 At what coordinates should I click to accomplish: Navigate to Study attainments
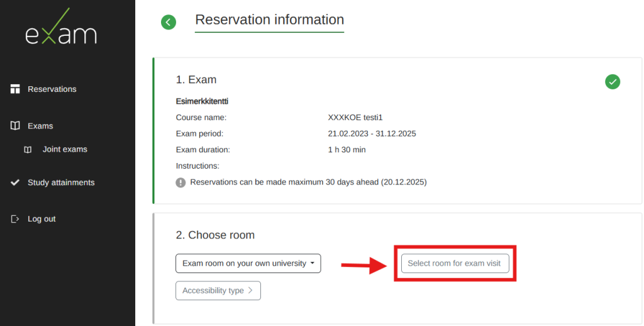coord(61,183)
